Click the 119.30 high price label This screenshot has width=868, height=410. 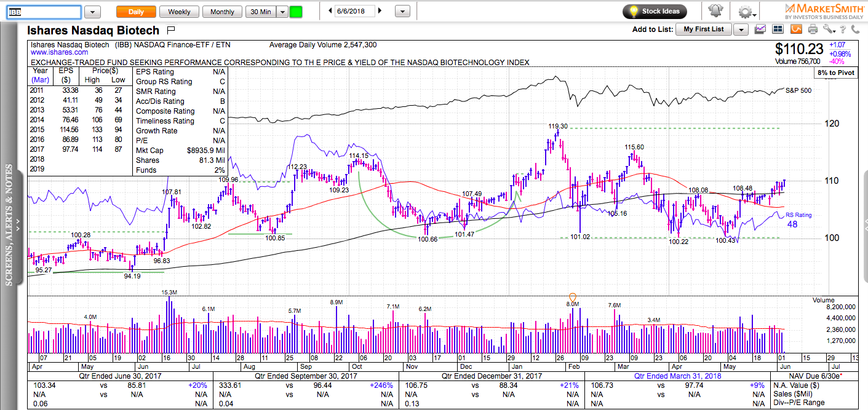(558, 126)
